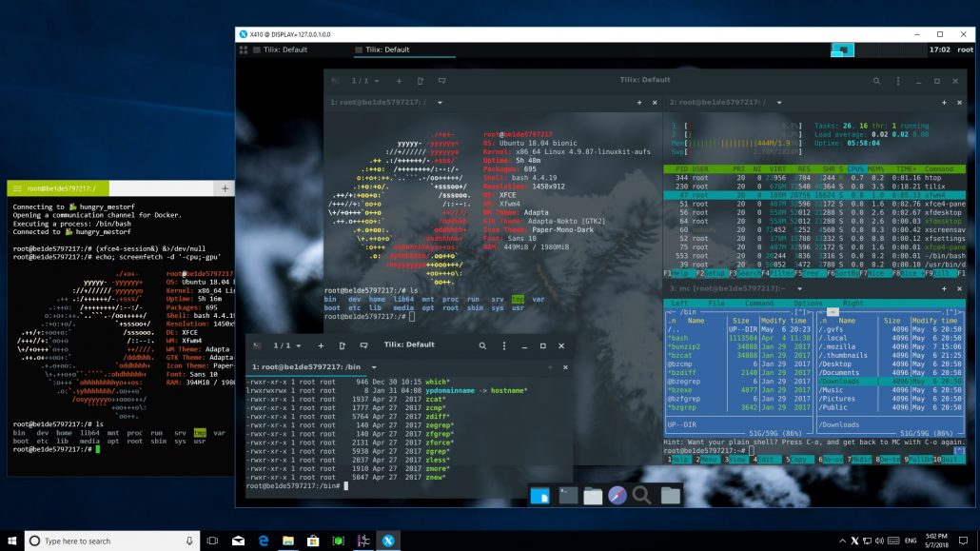
Task: Click the Copy command in Midnight Commander
Action: pos(798,459)
